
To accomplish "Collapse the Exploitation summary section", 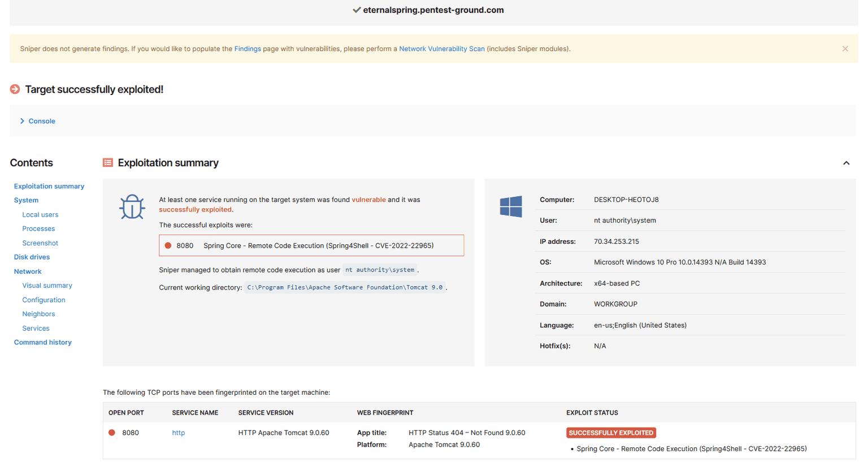I will pos(846,163).
